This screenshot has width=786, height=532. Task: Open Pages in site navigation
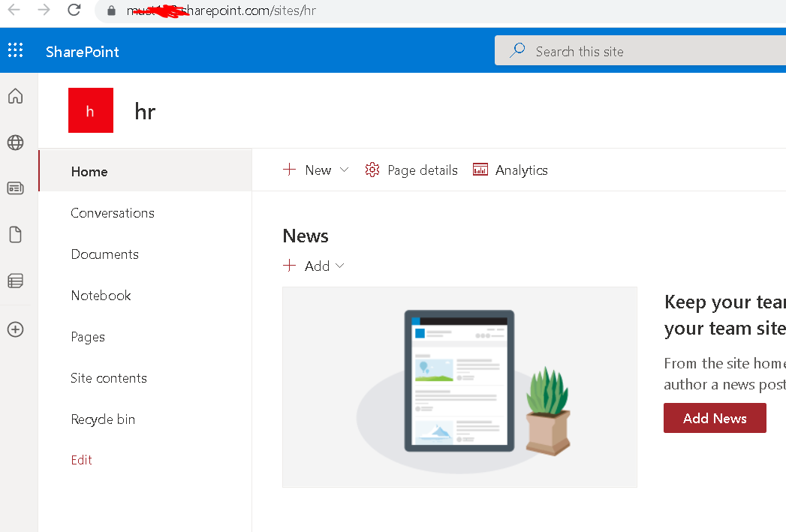88,337
